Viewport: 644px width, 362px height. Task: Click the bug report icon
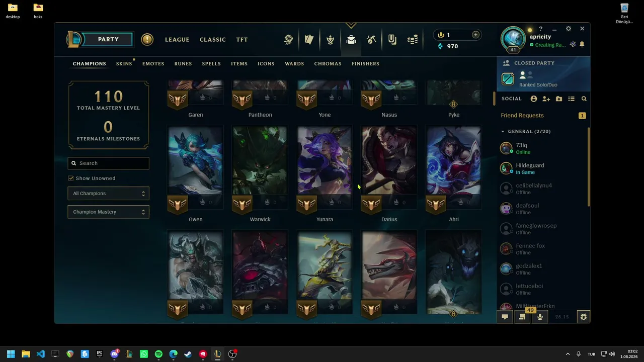(583, 317)
